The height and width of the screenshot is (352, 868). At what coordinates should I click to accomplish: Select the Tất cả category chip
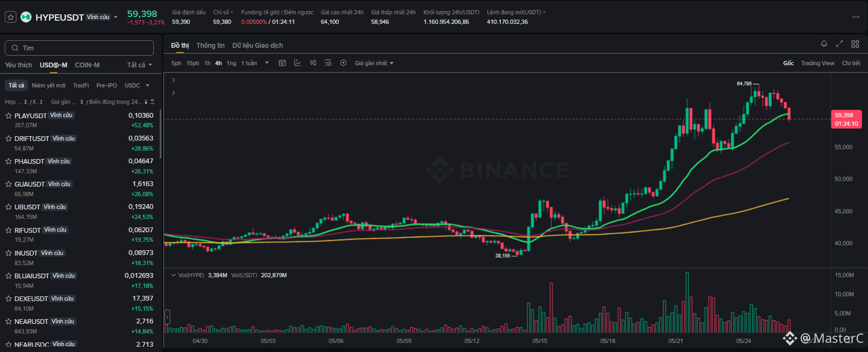16,85
